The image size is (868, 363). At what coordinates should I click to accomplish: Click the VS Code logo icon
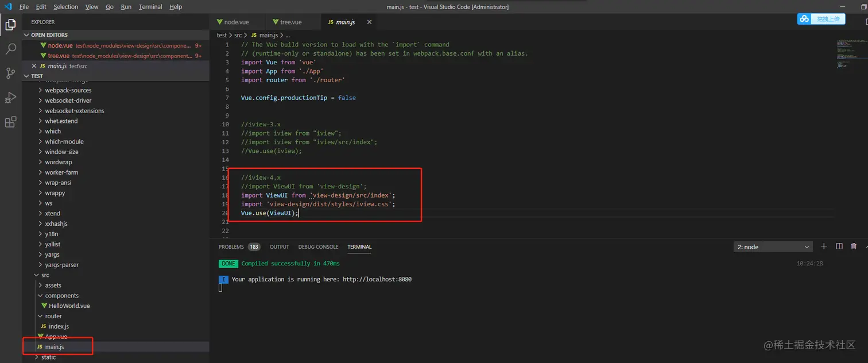pos(8,6)
